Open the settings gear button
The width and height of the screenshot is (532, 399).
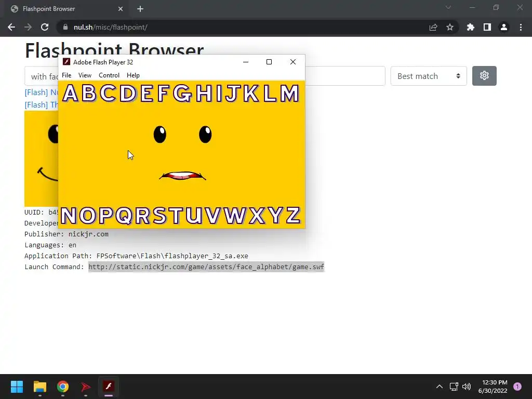coord(484,76)
